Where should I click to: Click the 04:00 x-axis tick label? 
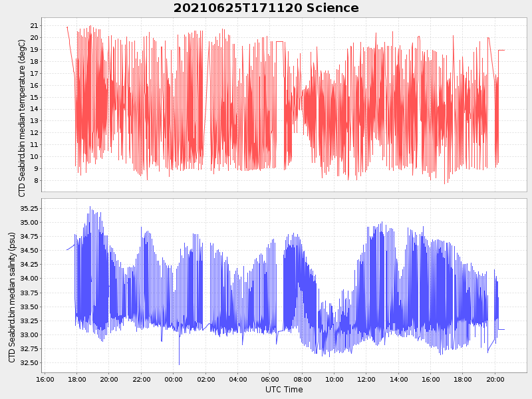pos(238,379)
